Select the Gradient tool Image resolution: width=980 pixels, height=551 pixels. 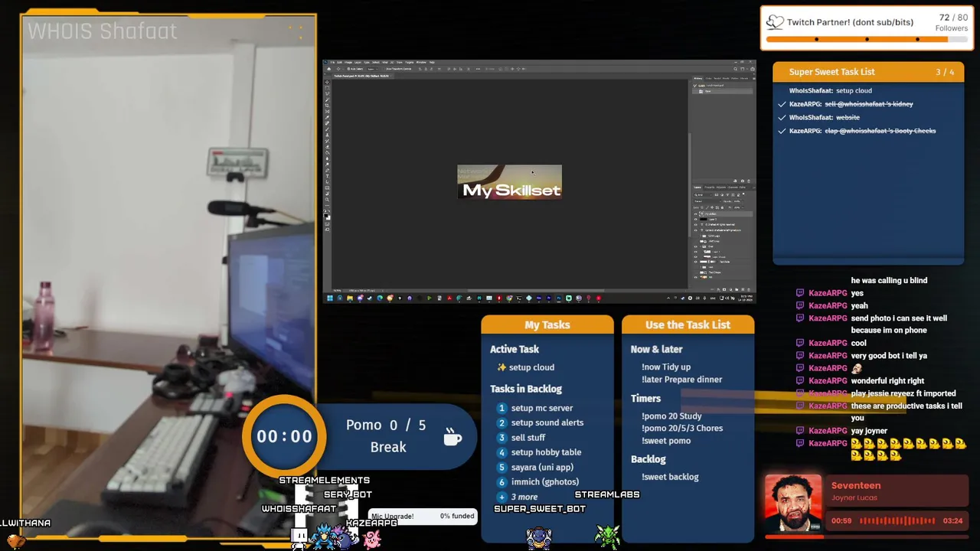327,153
